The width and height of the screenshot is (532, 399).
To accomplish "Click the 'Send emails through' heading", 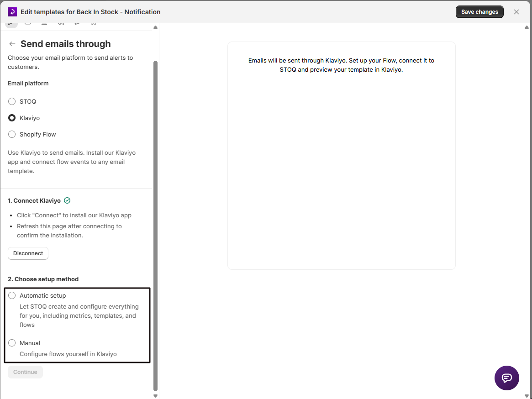I will point(65,44).
